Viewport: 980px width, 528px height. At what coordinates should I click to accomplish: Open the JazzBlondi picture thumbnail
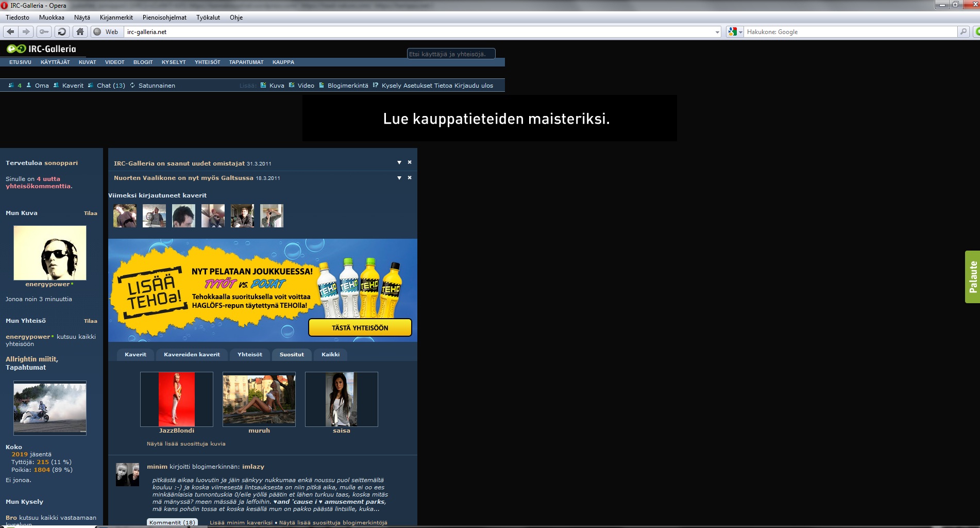coord(177,399)
